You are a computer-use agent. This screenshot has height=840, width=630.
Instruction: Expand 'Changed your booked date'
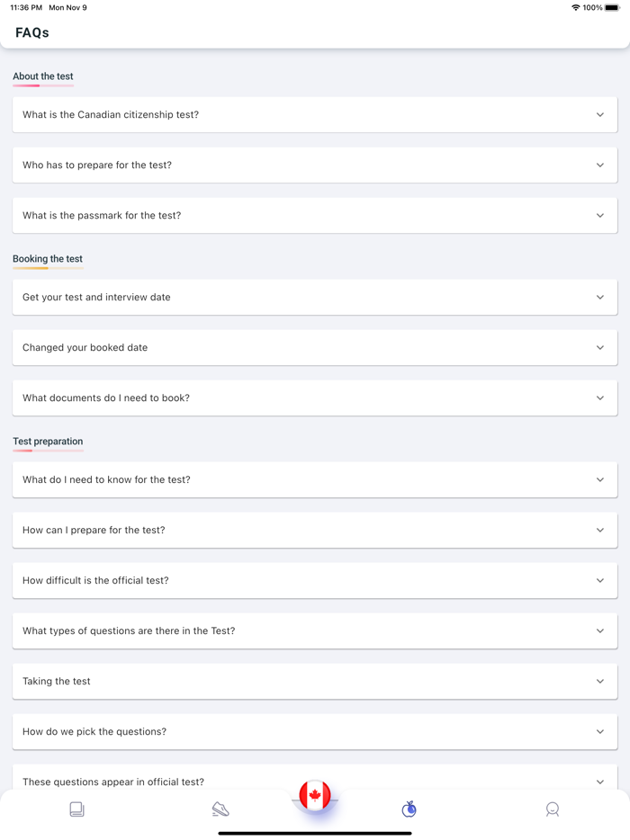click(315, 347)
